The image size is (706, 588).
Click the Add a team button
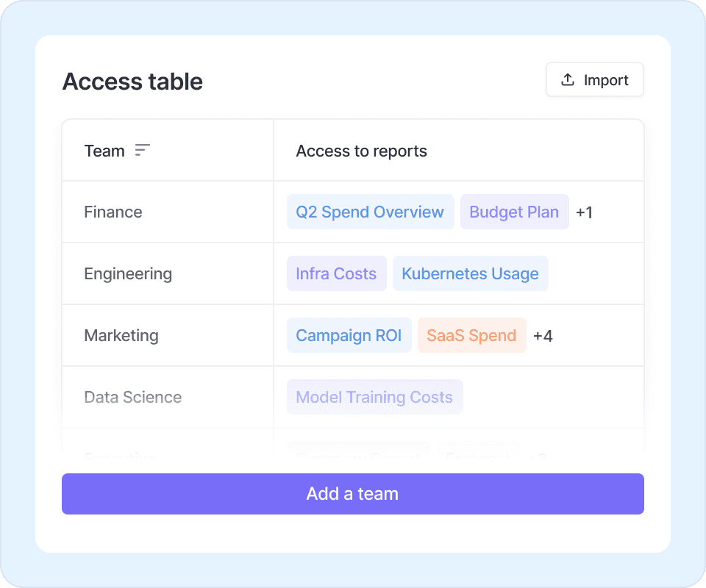click(x=352, y=494)
